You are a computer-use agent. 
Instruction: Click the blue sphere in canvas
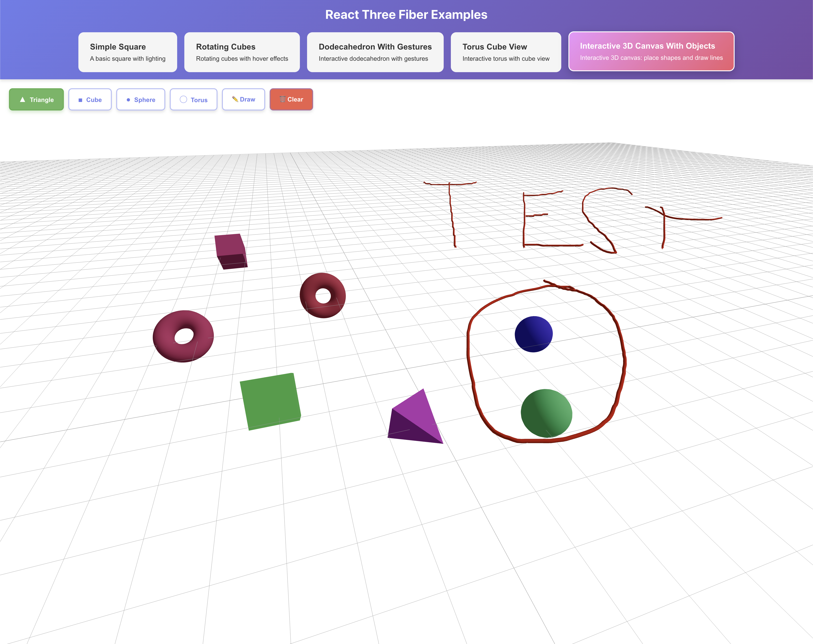point(533,334)
